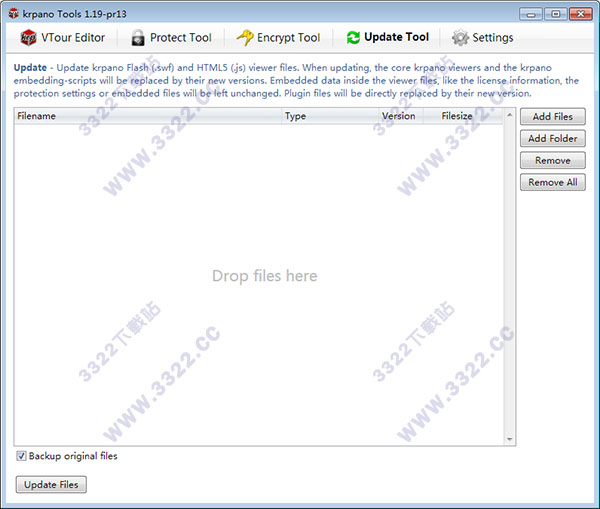This screenshot has height=509, width=600.
Task: Open the Settings tab
Action: pos(483,38)
